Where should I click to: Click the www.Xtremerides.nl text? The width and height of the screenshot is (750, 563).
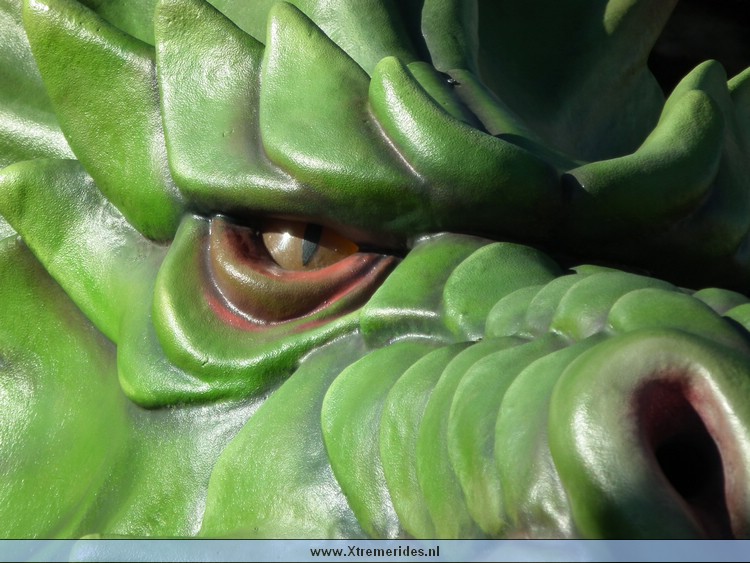point(375,552)
